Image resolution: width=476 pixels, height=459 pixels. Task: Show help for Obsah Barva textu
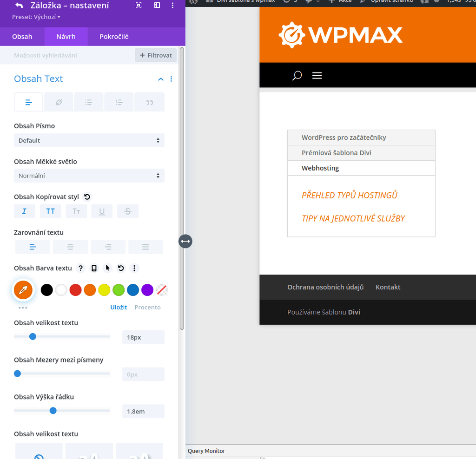coord(80,268)
